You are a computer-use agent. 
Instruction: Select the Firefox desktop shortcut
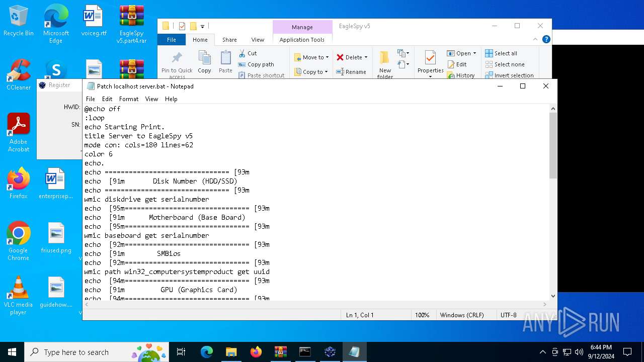click(19, 183)
